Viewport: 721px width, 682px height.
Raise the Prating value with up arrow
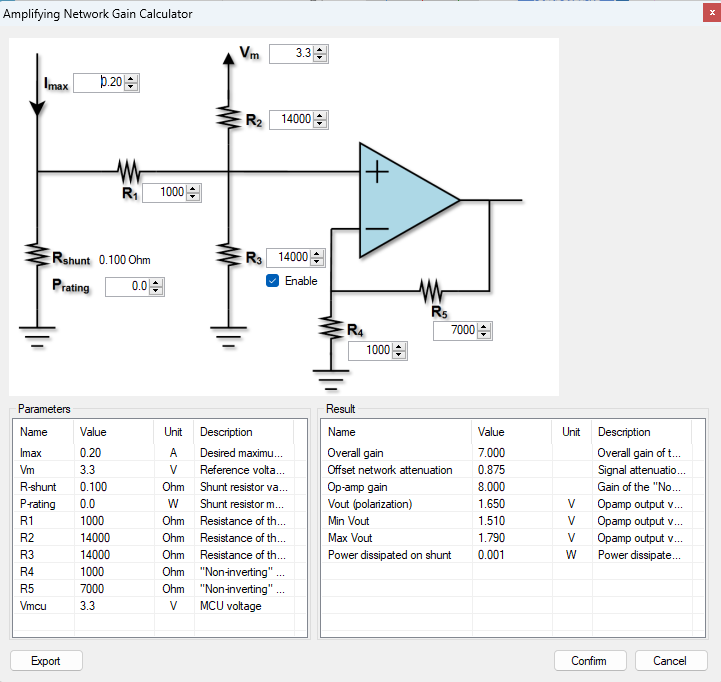(x=156, y=283)
